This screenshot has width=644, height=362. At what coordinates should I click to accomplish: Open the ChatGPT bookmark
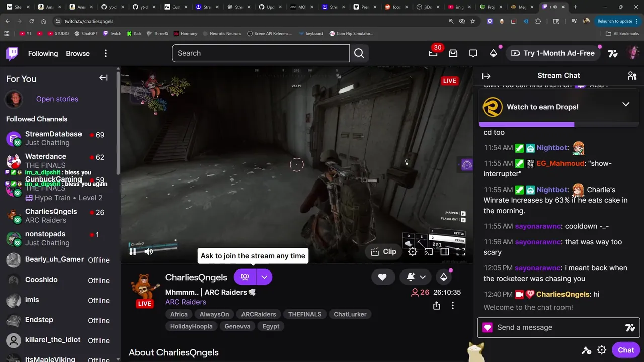86,34
